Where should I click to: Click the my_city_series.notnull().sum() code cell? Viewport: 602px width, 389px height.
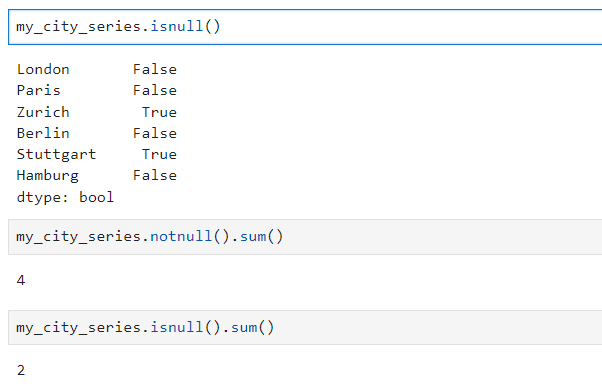305,237
